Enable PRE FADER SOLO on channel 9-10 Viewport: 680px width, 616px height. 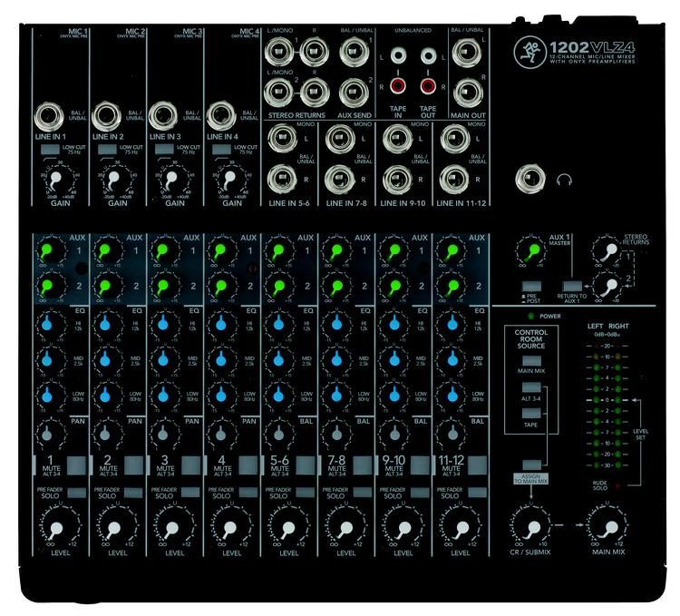420,493
